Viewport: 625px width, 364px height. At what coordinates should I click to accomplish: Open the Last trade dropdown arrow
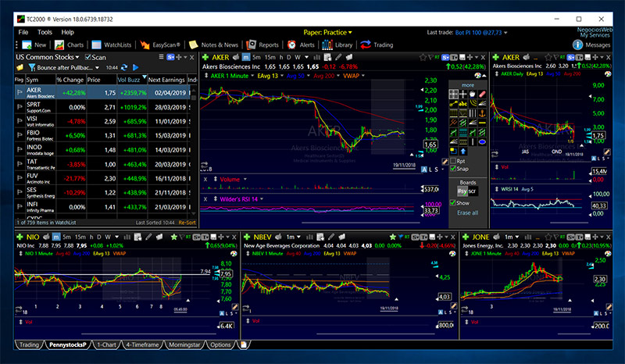pos(505,33)
